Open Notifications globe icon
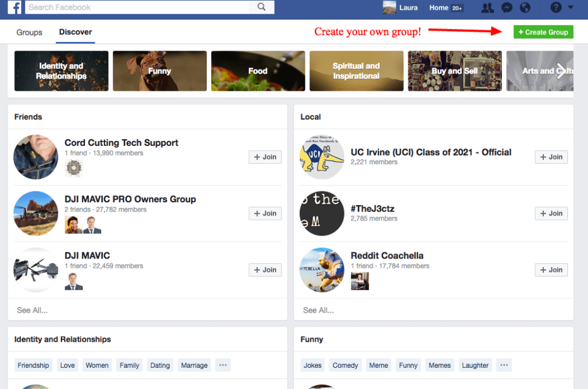588x389 pixels. click(x=525, y=7)
